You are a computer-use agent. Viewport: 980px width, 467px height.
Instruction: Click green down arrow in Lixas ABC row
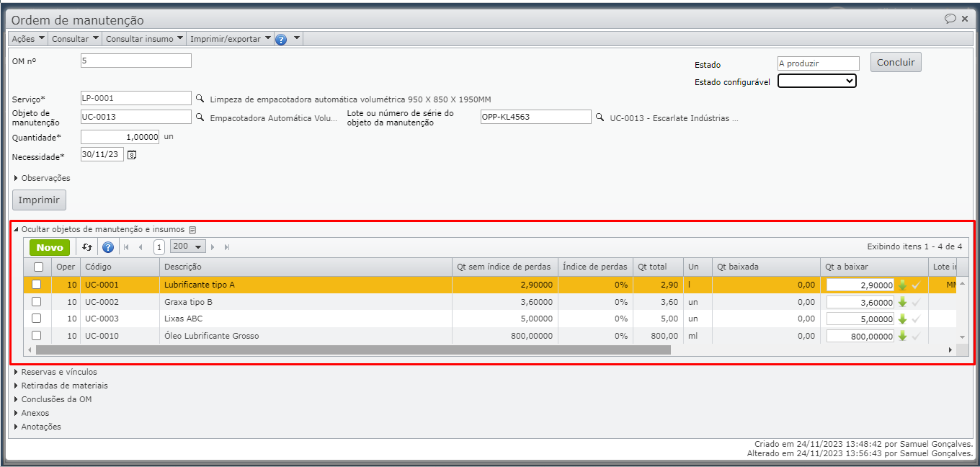[902, 319]
